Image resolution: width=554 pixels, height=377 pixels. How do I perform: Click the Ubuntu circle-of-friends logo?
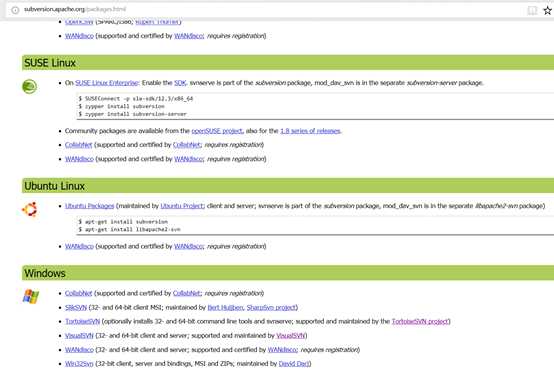[x=30, y=209]
